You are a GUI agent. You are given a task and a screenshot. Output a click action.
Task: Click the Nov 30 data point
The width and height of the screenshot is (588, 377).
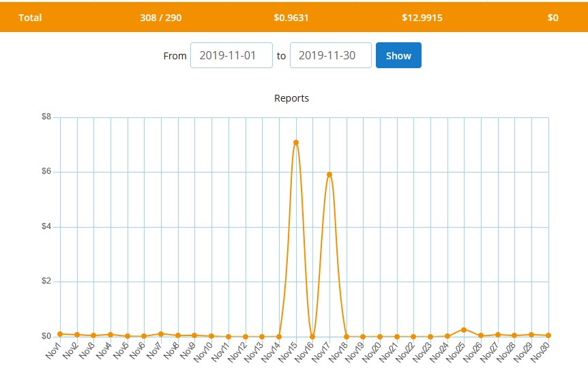coord(548,335)
